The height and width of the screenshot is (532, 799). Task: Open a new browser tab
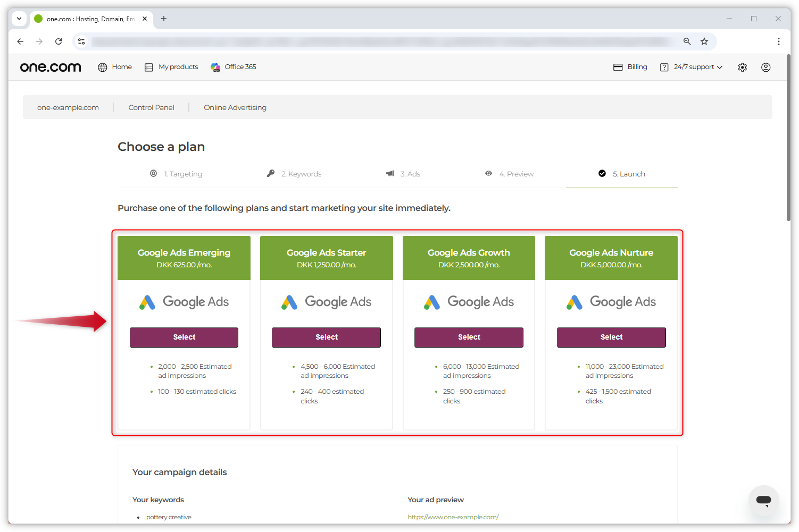[x=164, y=19]
